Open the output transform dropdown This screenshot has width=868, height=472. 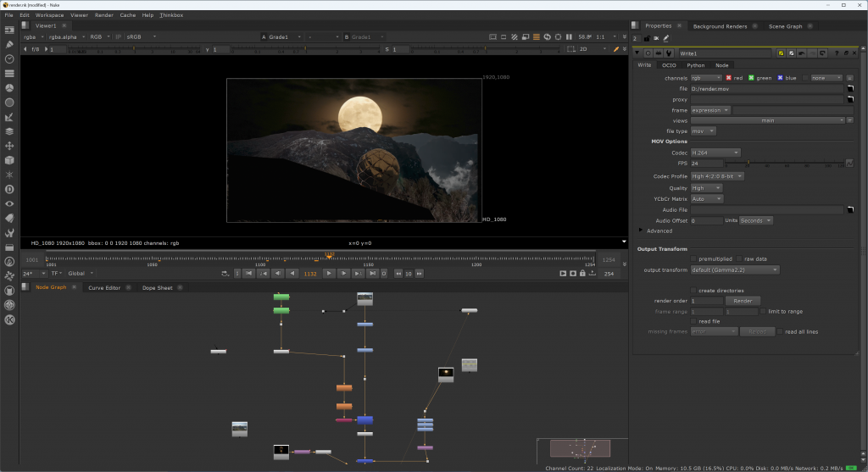735,269
